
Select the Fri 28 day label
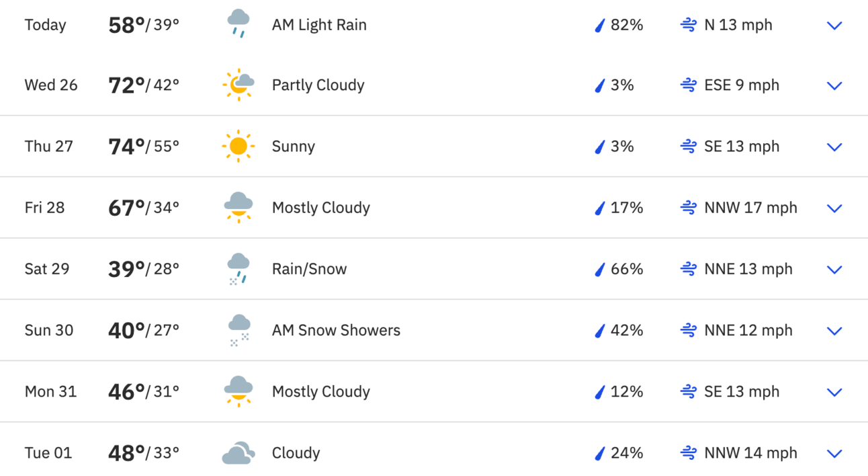(45, 207)
